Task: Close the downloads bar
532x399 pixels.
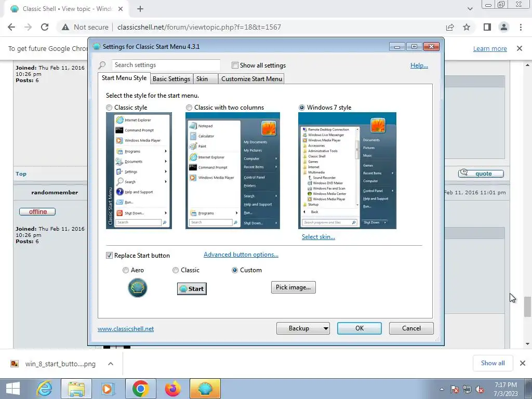Action: 523,363
